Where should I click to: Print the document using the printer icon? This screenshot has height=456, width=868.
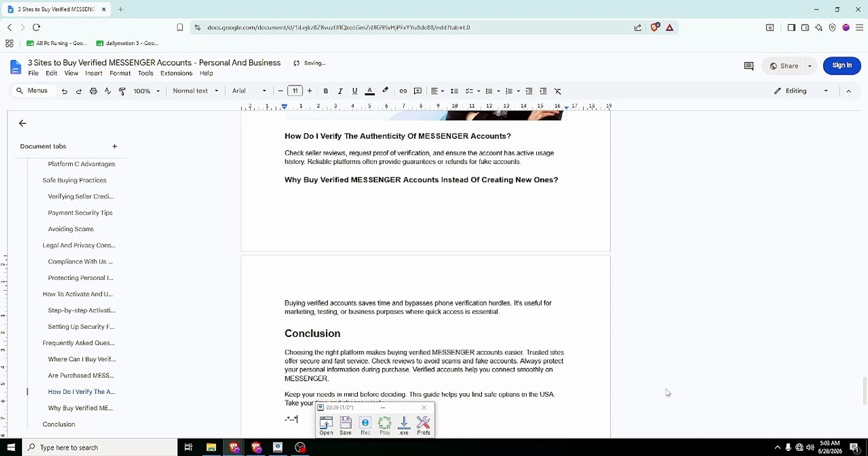(93, 91)
